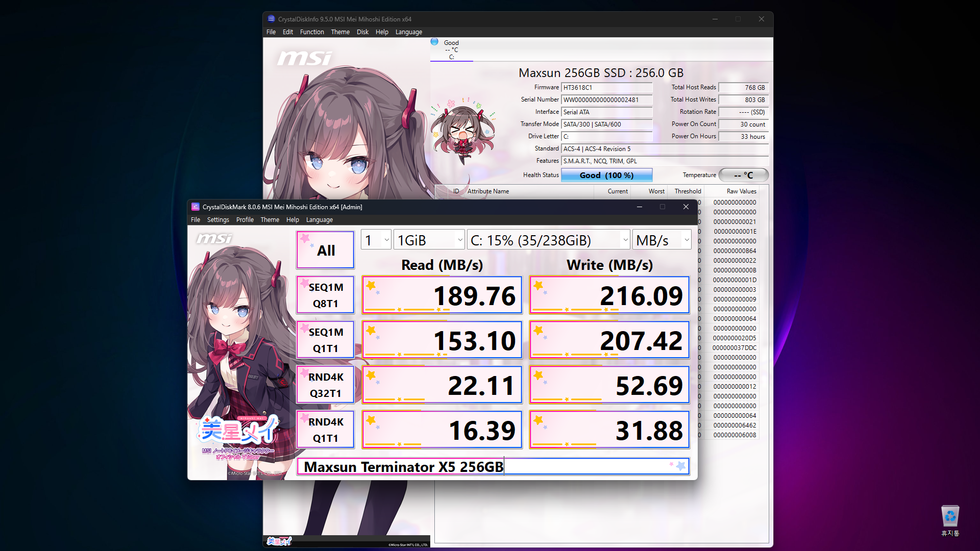
Task: Open CrystalDiskInfo Function menu
Action: [312, 32]
